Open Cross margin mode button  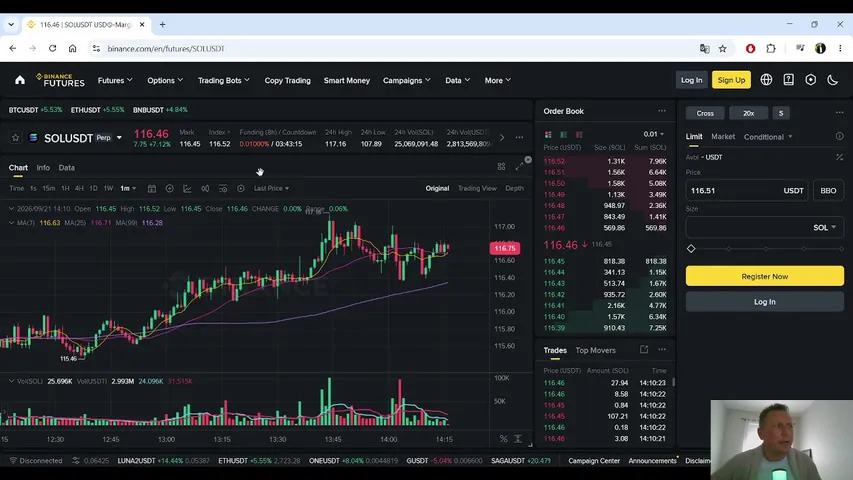704,113
